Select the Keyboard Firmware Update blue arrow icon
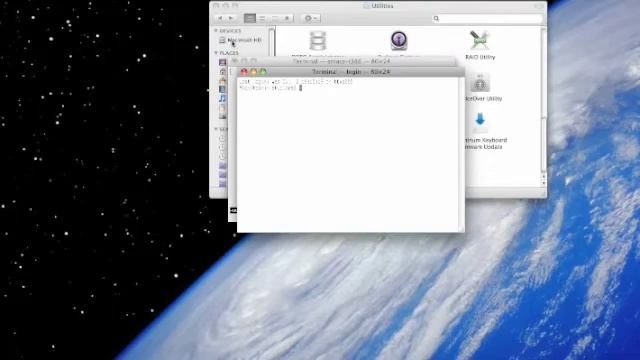The image size is (640, 360). pyautogui.click(x=480, y=122)
